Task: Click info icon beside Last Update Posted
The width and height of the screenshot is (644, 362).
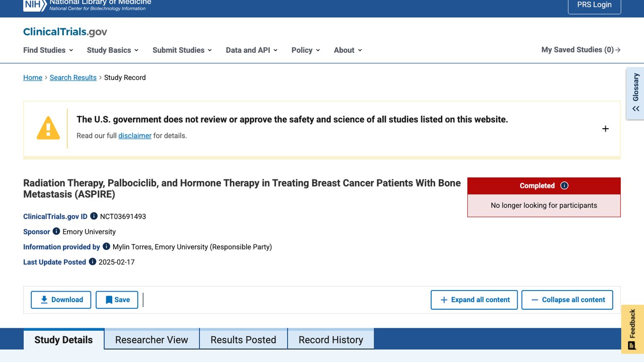Action: coord(93,261)
